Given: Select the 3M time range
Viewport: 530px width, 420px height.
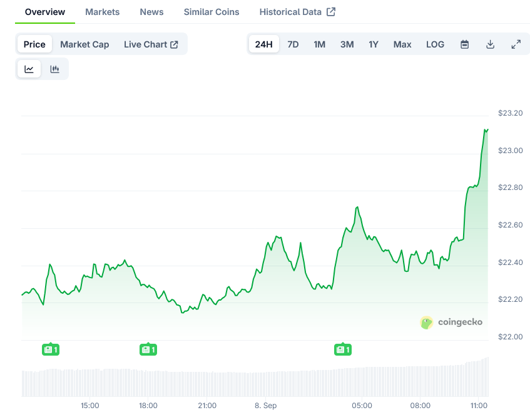Looking at the screenshot, I should [347, 44].
